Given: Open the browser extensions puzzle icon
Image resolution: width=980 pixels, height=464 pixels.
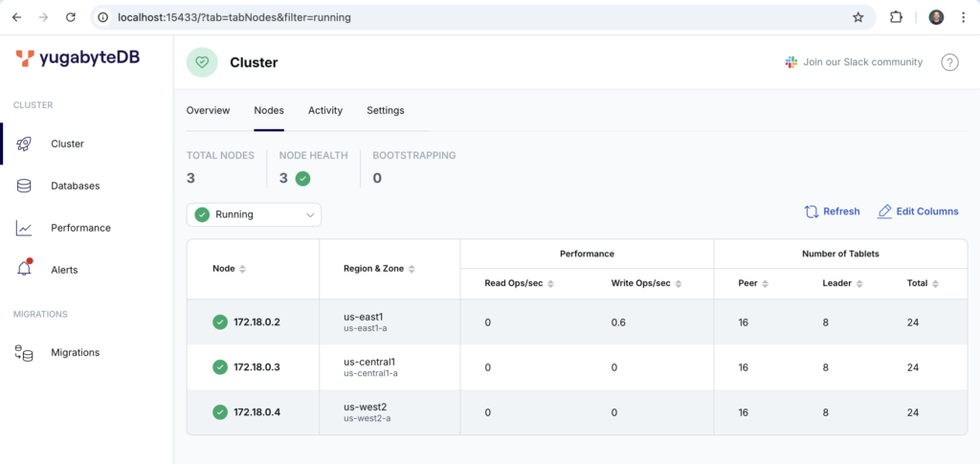Looking at the screenshot, I should click(x=897, y=17).
